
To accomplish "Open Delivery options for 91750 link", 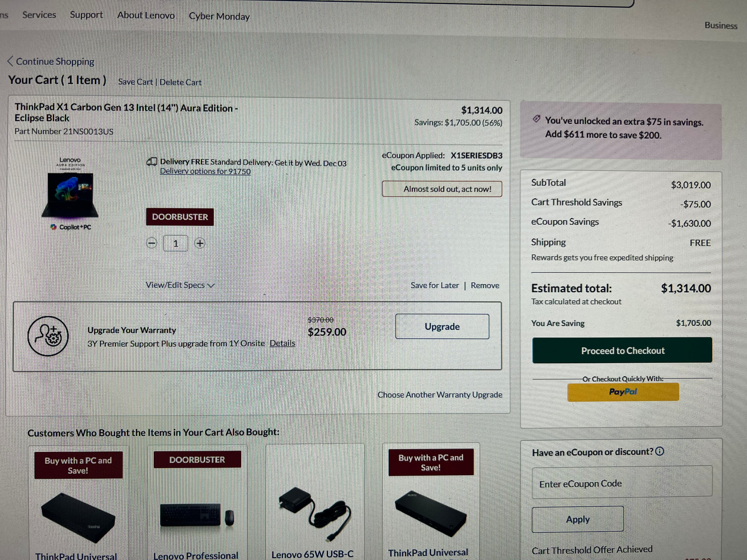I will (x=205, y=171).
